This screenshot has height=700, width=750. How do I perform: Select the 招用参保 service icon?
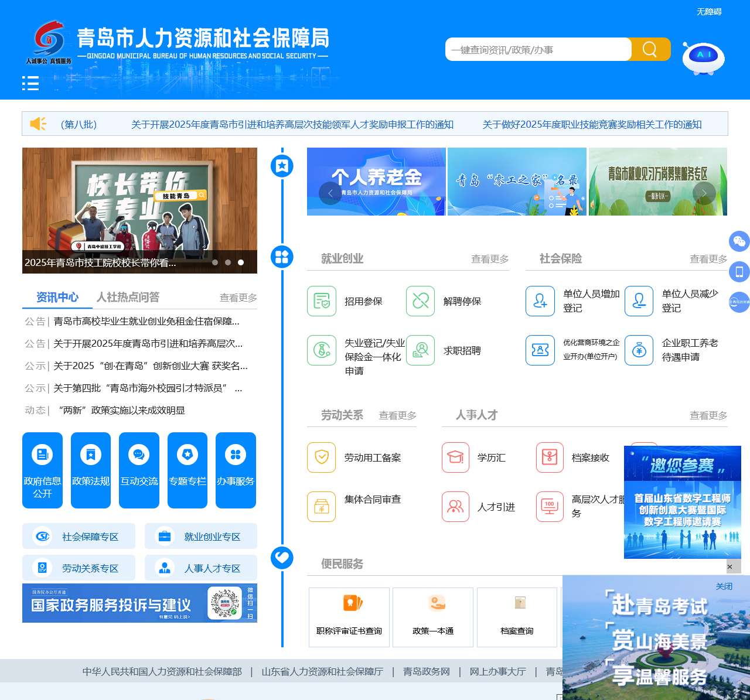[322, 301]
